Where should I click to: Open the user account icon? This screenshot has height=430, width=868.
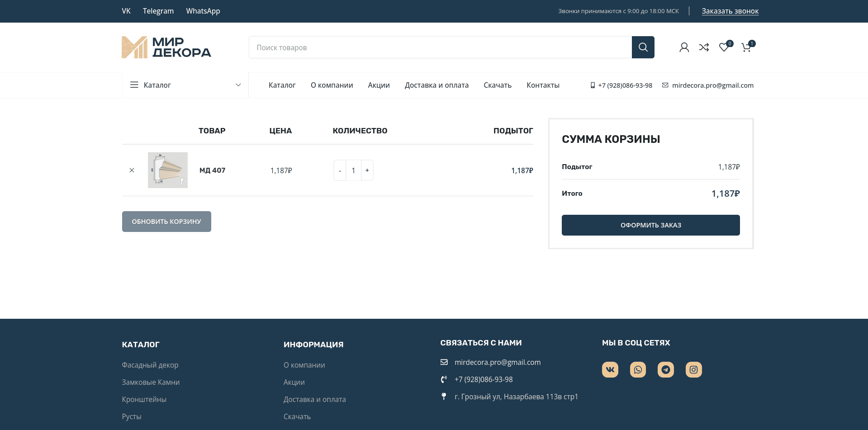[x=684, y=47]
